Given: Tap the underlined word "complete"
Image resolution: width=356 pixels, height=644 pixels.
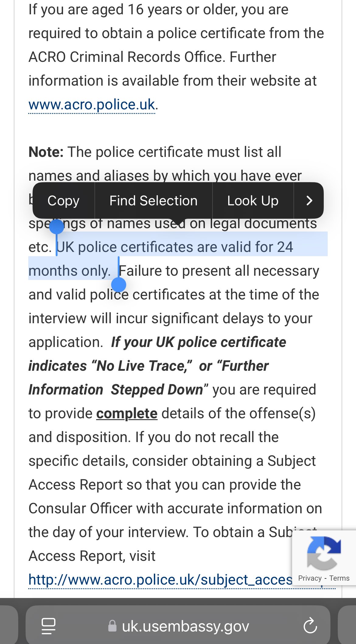Looking at the screenshot, I should point(127,413).
